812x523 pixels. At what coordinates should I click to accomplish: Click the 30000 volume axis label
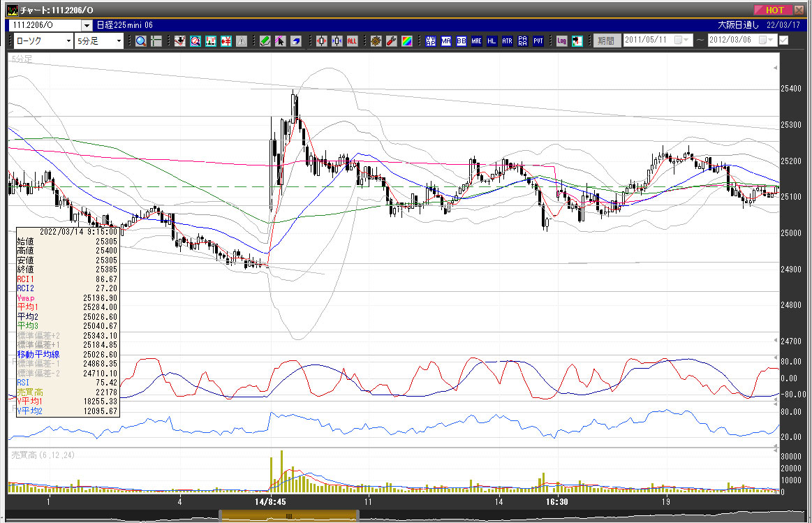click(x=791, y=456)
